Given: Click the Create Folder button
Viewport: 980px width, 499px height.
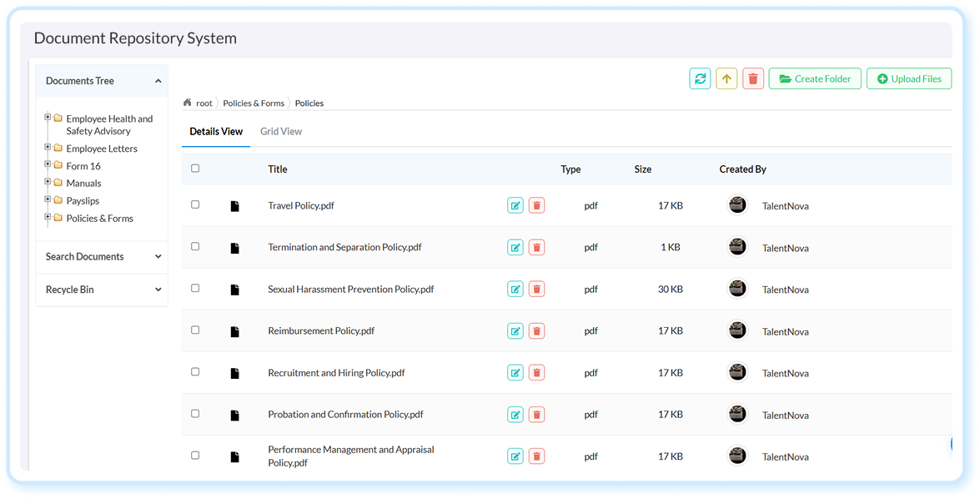Looking at the screenshot, I should 815,78.
